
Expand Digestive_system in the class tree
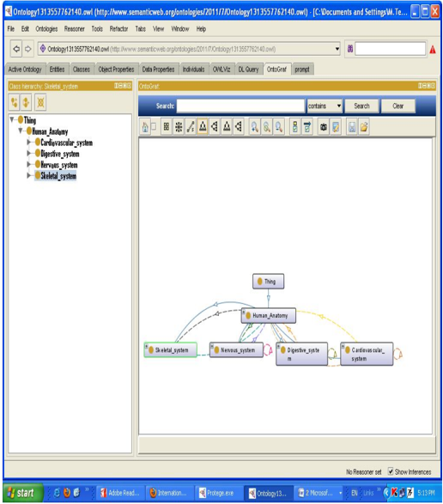tap(29, 154)
